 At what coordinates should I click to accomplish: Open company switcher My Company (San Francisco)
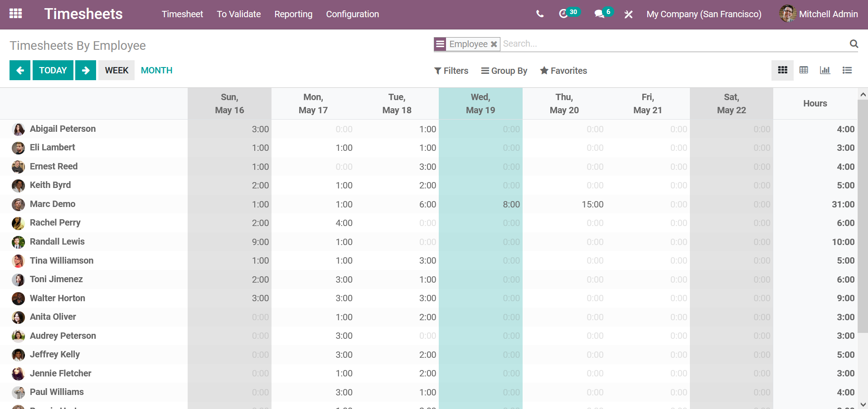pos(703,14)
